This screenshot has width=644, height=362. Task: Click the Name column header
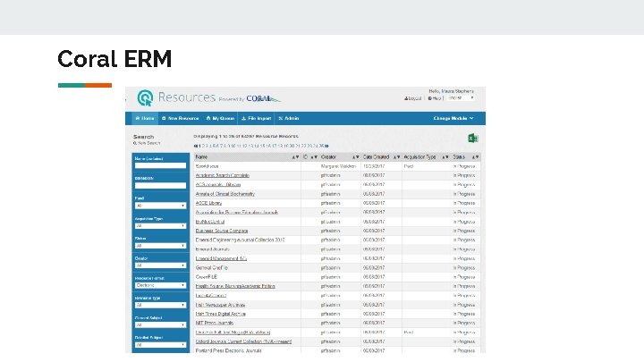201,157
